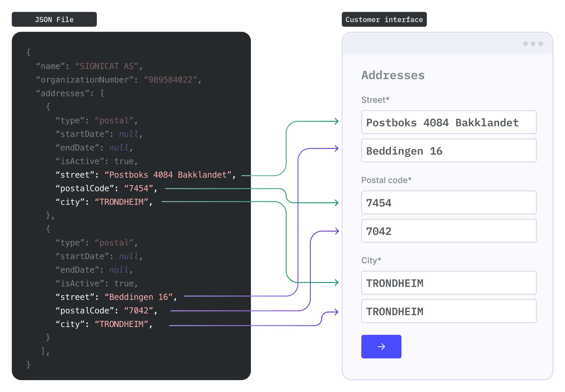This screenshot has height=392, width=565.
Task: Click the second "startDate": null line
Action: (99, 256)
